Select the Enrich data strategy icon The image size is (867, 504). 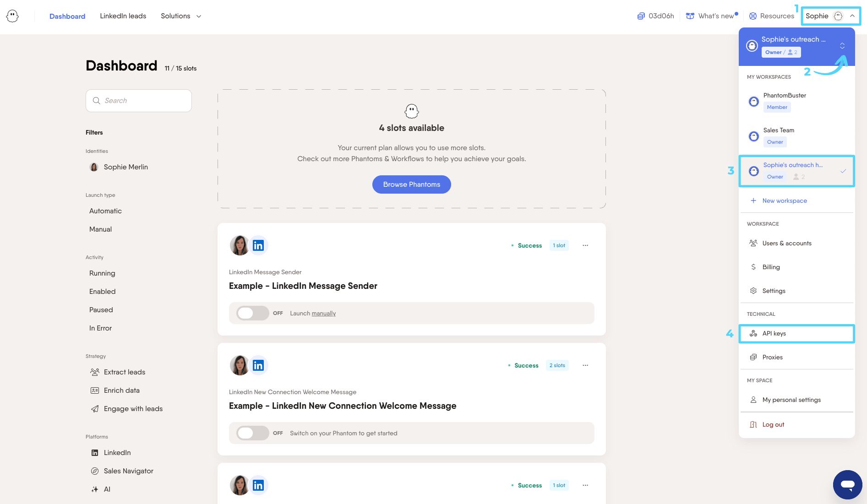pyautogui.click(x=95, y=390)
